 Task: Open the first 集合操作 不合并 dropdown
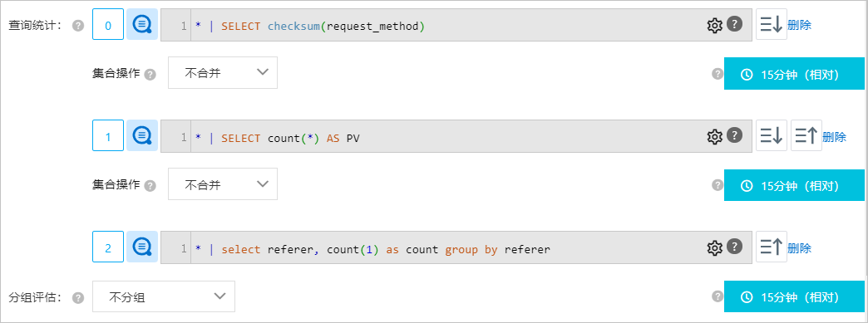[223, 72]
